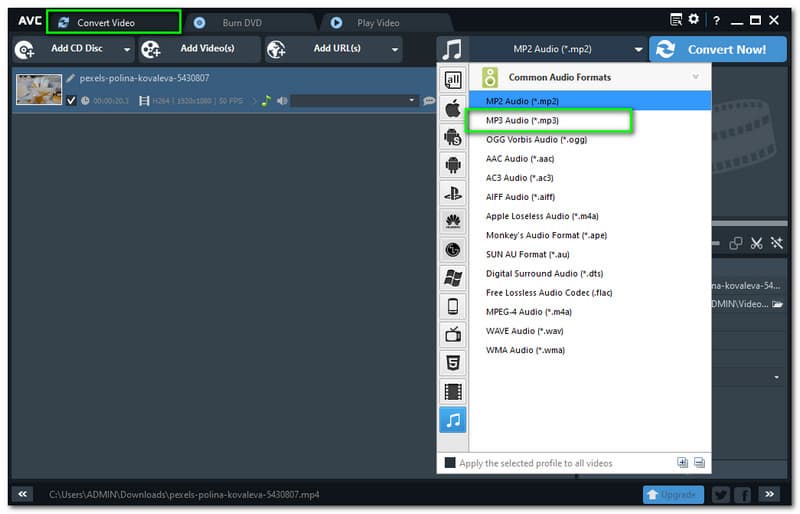Choose Free Lossless Audio Codec (.flac)
The image size is (800, 514).
(590, 292)
